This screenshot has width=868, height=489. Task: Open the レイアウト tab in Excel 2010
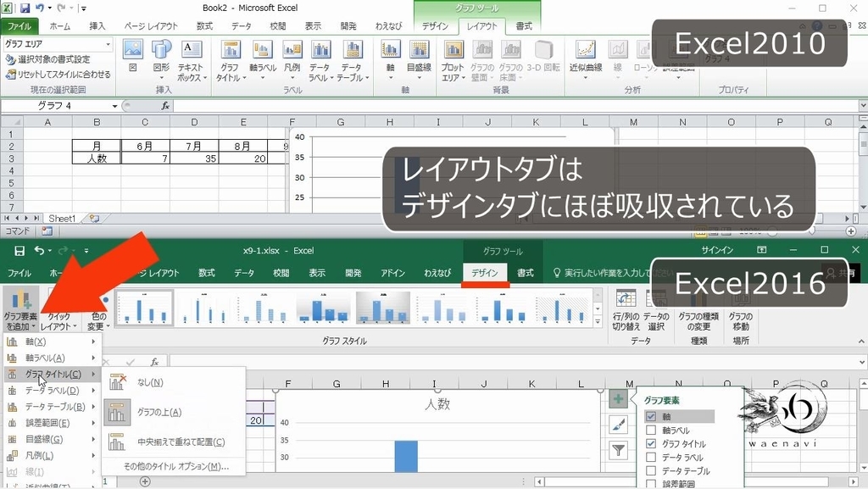point(481,26)
